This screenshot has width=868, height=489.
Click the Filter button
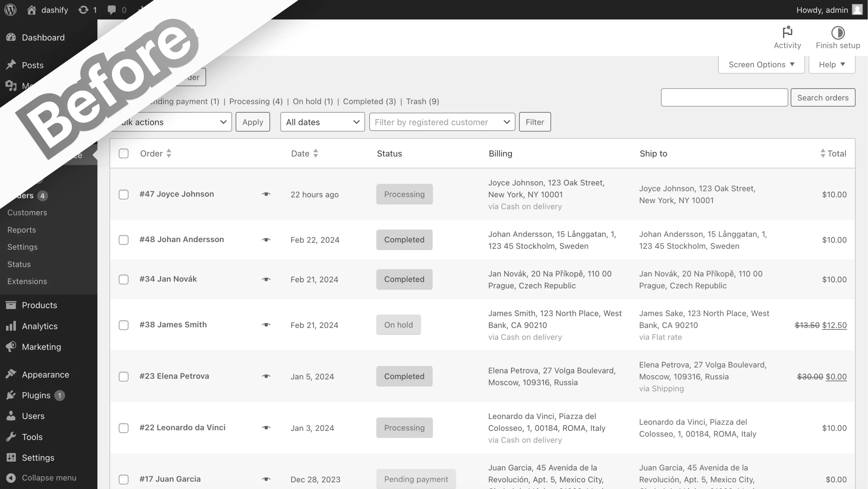click(535, 122)
